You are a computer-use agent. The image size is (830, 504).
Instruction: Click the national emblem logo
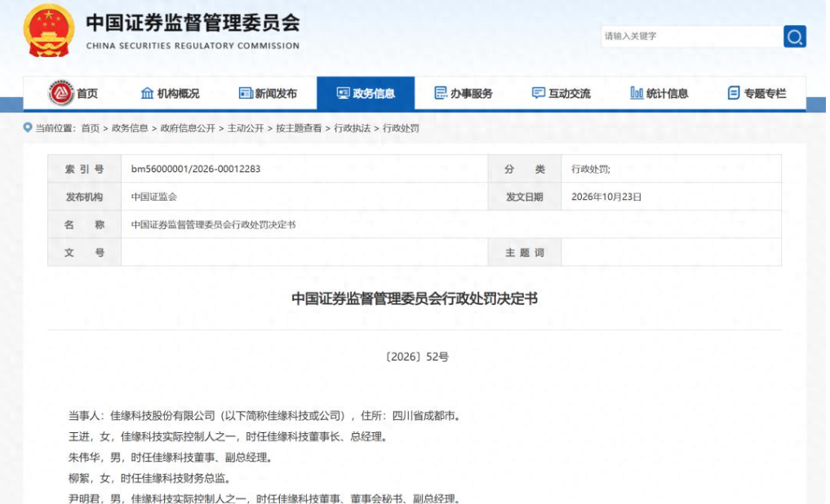click(x=49, y=30)
